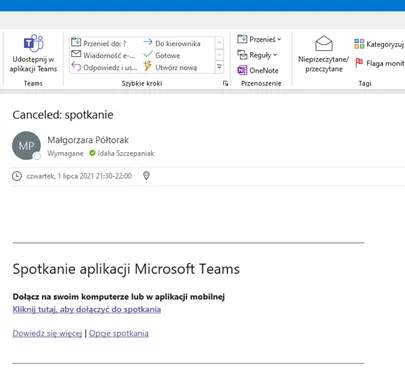Send message to OneNote
Image resolution: width=405 pixels, height=378 pixels.
(x=258, y=70)
